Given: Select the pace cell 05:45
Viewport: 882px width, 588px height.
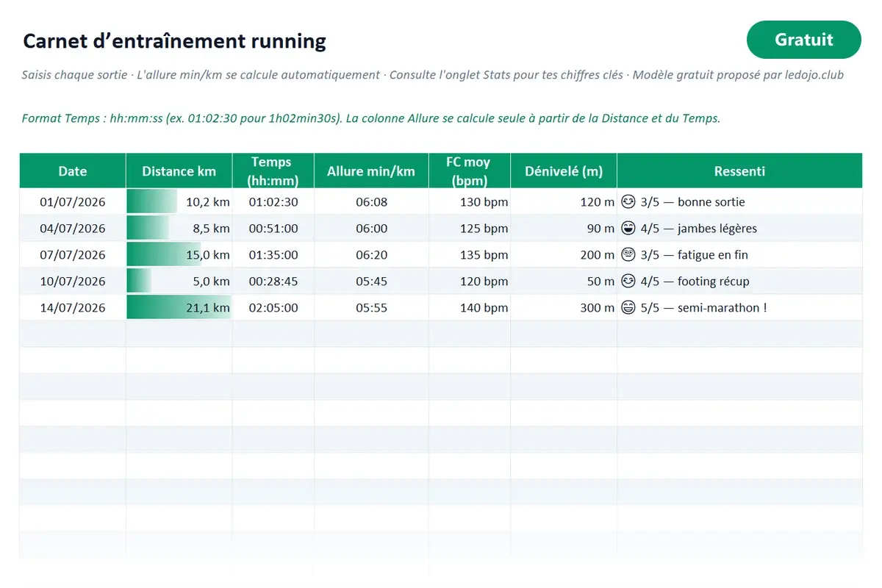Looking at the screenshot, I should point(371,282).
